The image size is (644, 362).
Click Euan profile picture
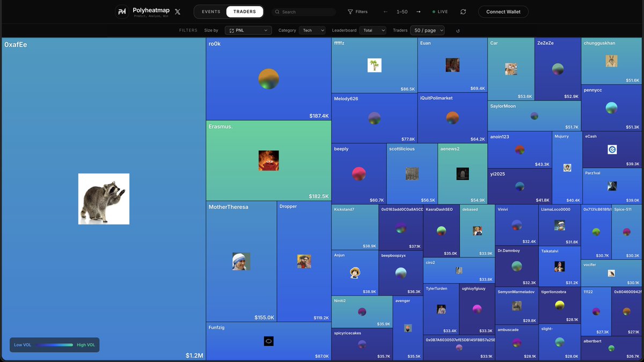[452, 65]
